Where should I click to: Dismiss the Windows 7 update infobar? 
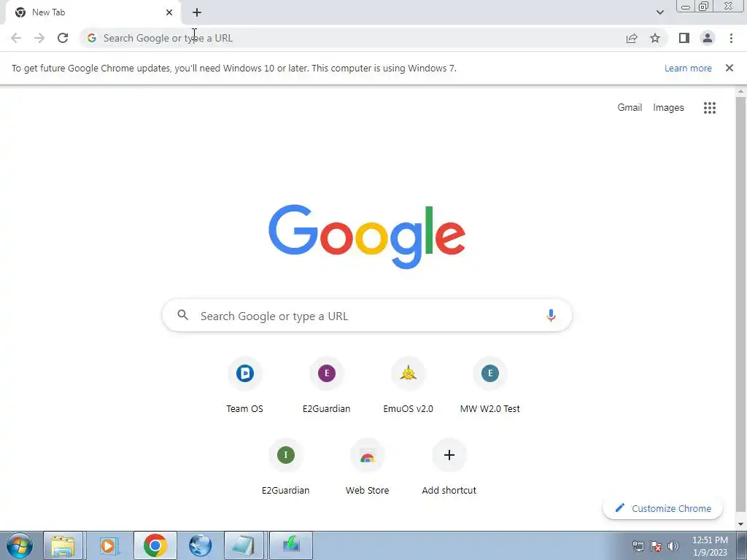[x=729, y=68]
